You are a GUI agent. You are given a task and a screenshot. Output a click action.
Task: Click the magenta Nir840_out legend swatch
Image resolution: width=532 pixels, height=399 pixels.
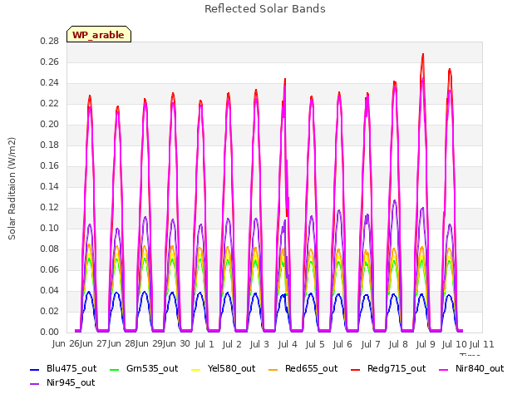(x=443, y=369)
